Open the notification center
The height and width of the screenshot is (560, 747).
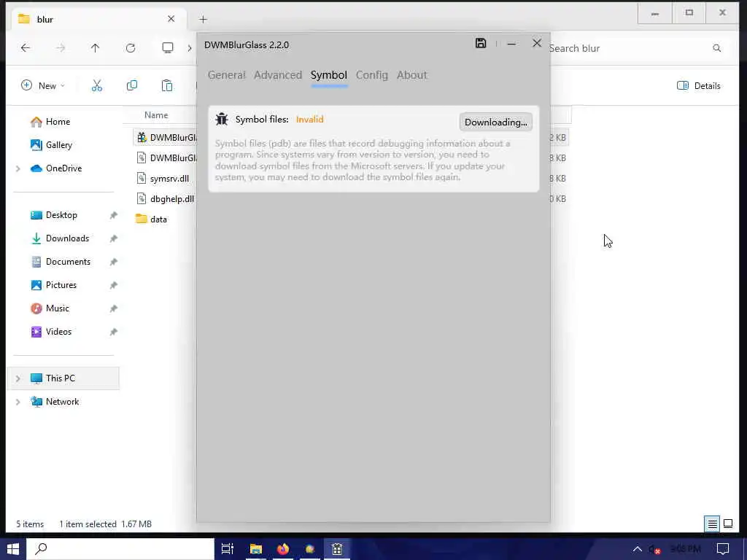[723, 549]
